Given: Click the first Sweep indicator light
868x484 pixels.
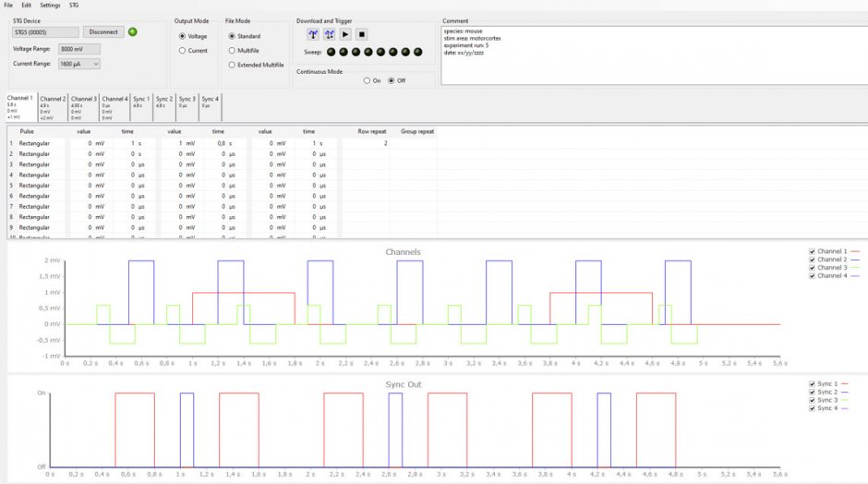Looking at the screenshot, I should click(332, 52).
